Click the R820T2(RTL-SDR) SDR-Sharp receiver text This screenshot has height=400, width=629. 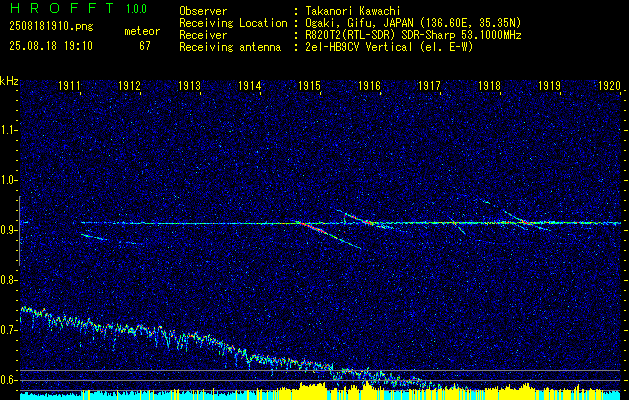click(x=412, y=35)
